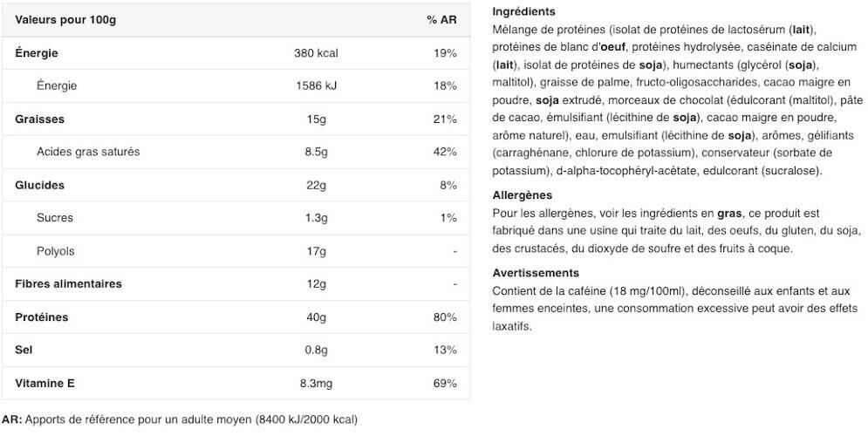
Task: Select the Fibres alimentaires row
Action: (x=236, y=284)
